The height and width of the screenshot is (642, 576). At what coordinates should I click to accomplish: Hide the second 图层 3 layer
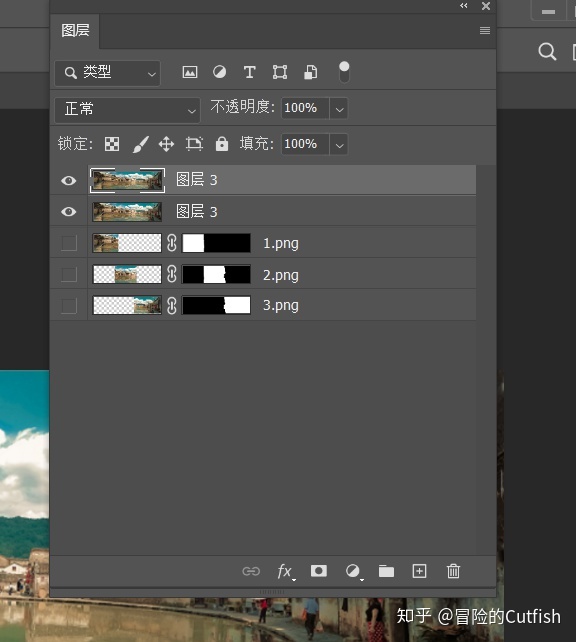[68, 212]
